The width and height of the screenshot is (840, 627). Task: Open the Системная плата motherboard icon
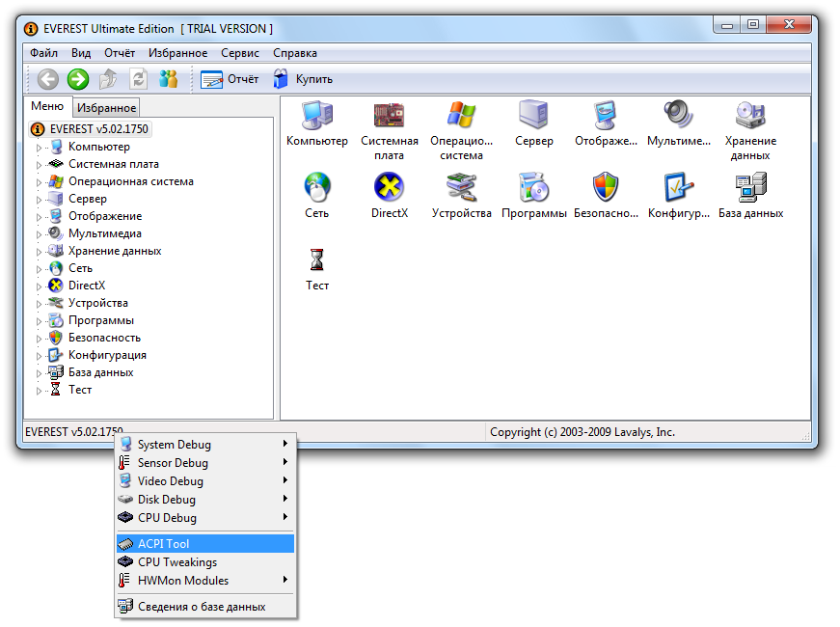[x=389, y=116]
